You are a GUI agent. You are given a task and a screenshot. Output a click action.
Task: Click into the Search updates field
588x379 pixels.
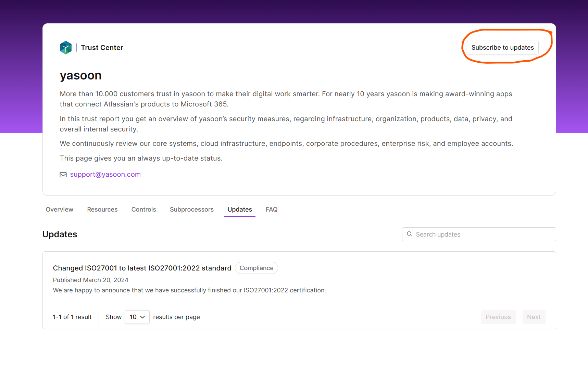(483, 235)
